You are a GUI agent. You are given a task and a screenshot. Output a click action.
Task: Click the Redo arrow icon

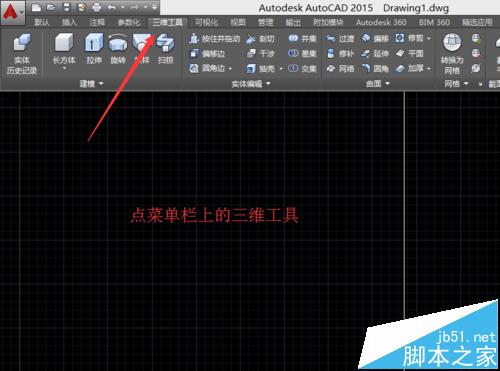(x=135, y=7)
